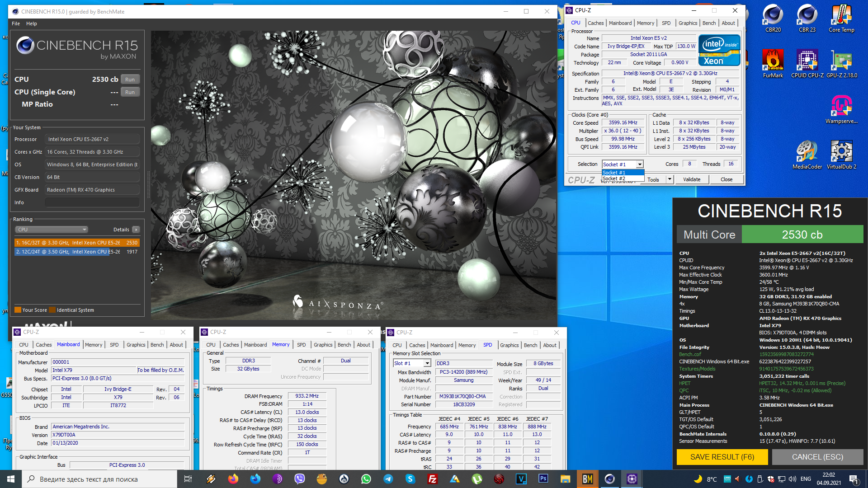Screen dimensions: 868x488
Task: Run the CPU (Single Core) benchmark
Action: coord(130,92)
